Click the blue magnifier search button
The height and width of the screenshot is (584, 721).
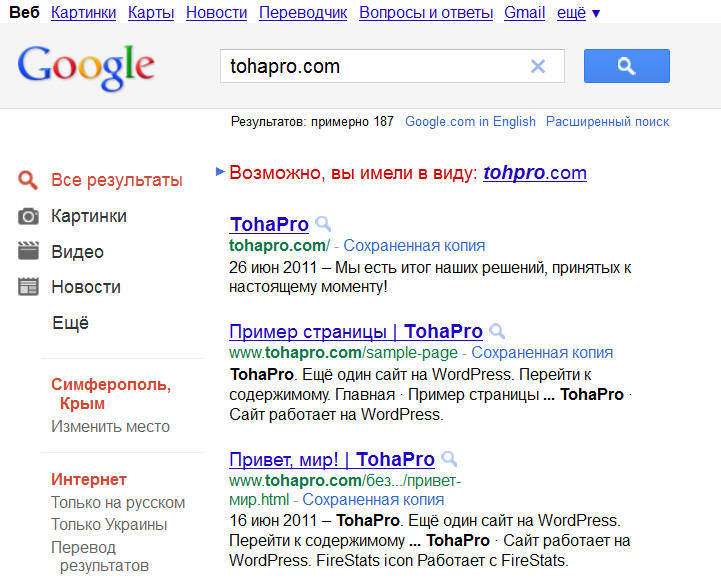tap(626, 66)
